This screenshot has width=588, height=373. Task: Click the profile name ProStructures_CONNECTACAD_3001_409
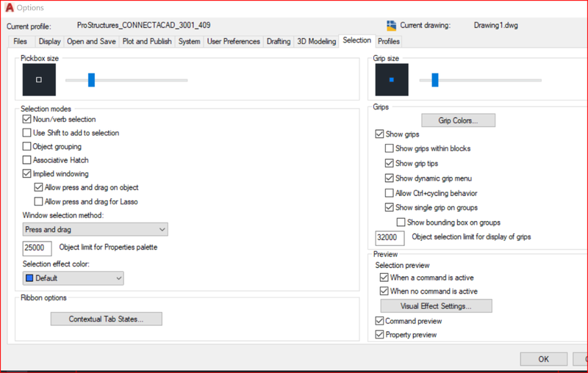143,25
